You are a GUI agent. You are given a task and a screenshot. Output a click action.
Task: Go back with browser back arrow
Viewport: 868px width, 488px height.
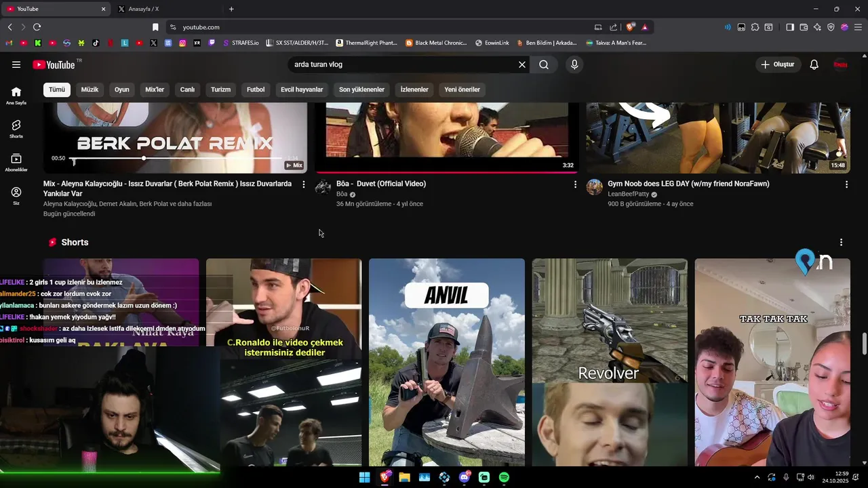tap(9, 27)
